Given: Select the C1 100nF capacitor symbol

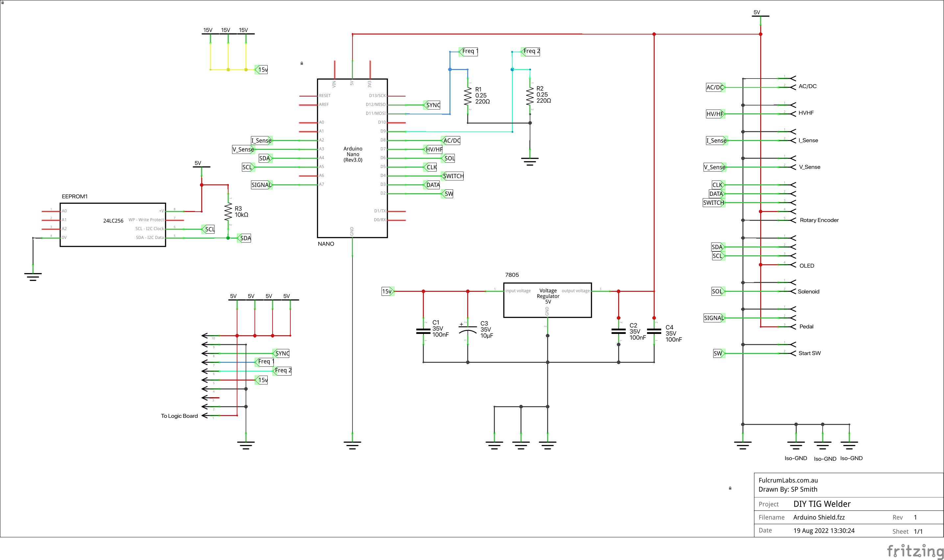Looking at the screenshot, I should pos(423,331).
